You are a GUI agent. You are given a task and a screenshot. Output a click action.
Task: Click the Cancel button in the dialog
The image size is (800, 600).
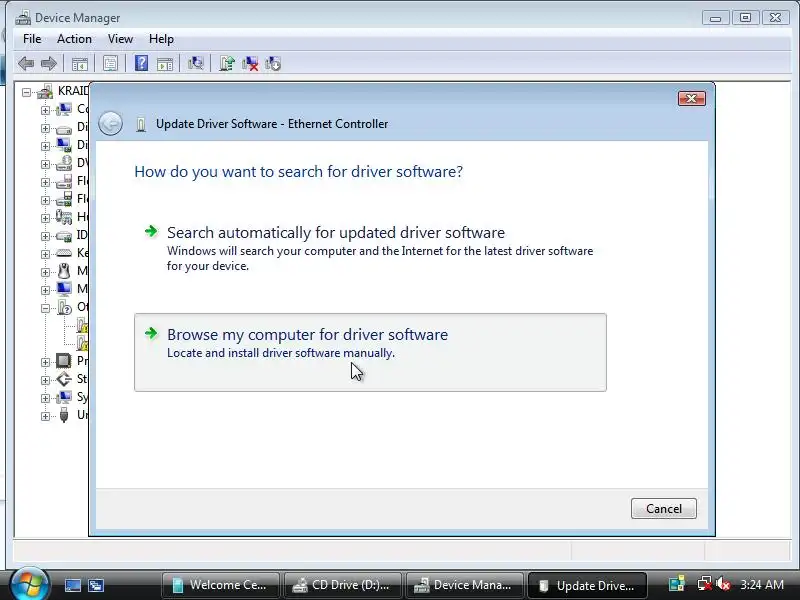pos(664,509)
